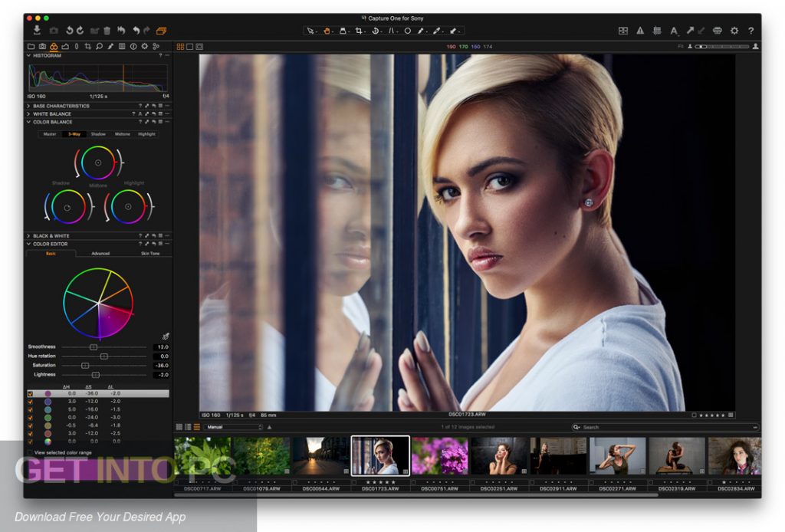Uncheck the green color range with -24.0 saturation
The height and width of the screenshot is (532, 785).
(x=31, y=418)
